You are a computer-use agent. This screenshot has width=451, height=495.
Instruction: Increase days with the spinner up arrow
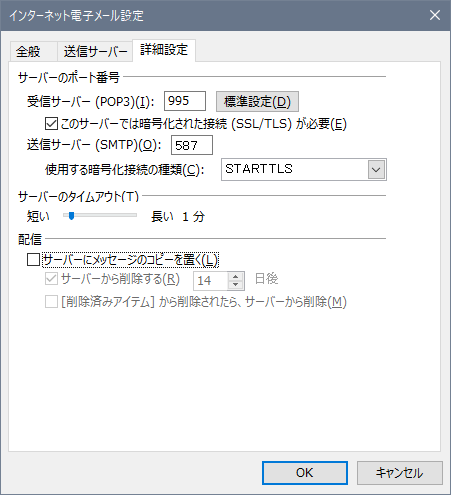click(236, 277)
